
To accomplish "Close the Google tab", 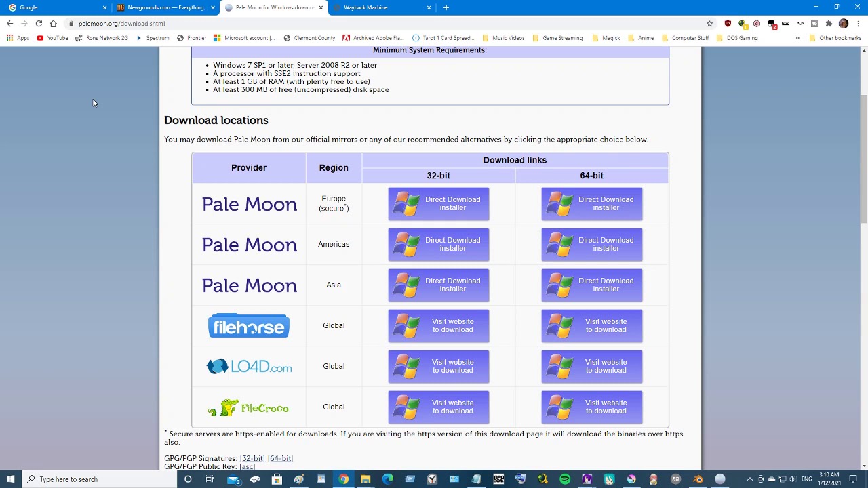I will (x=104, y=7).
